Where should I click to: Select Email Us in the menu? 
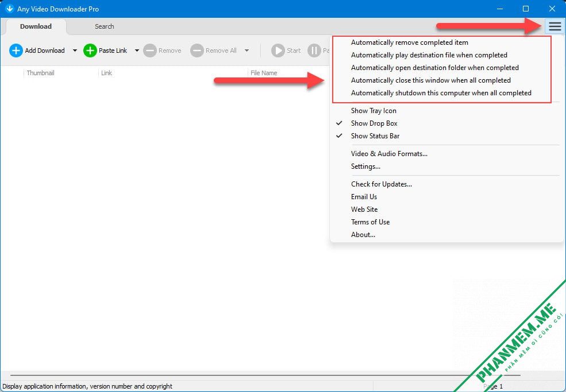coord(446,196)
